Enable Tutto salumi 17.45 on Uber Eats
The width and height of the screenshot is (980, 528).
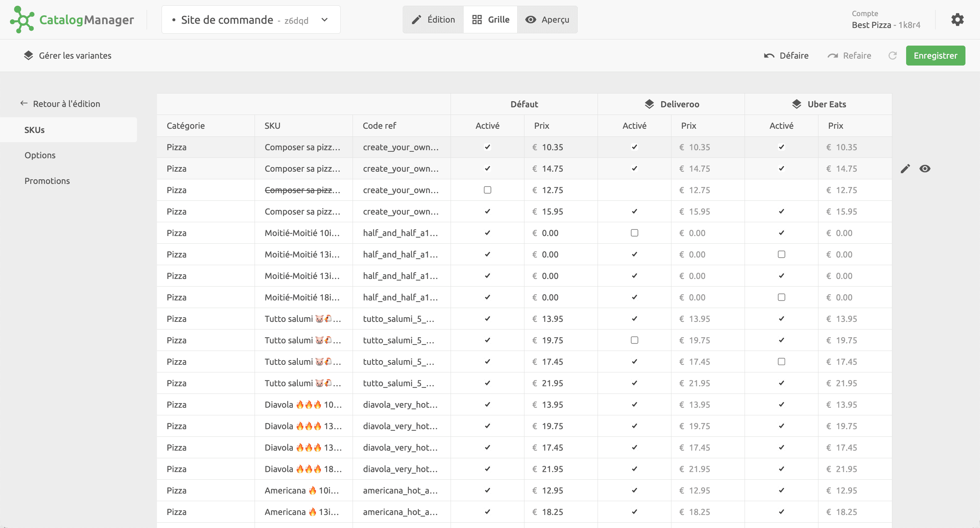[781, 361]
